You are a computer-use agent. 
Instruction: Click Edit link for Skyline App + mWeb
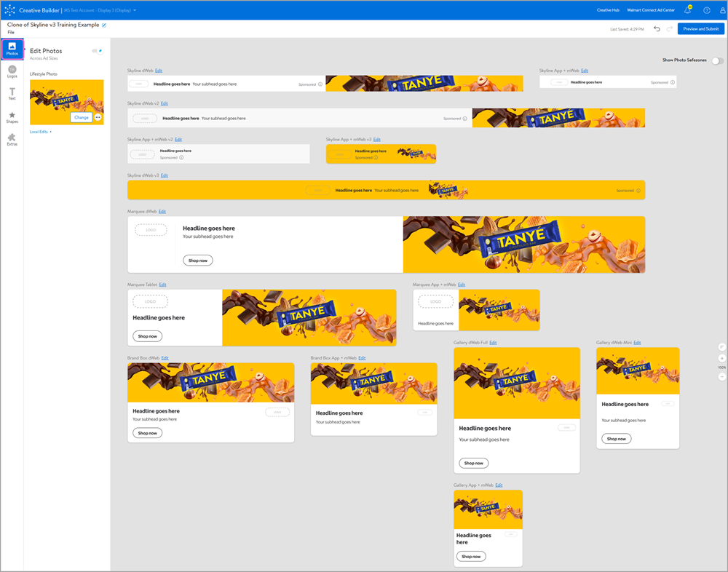coord(585,71)
